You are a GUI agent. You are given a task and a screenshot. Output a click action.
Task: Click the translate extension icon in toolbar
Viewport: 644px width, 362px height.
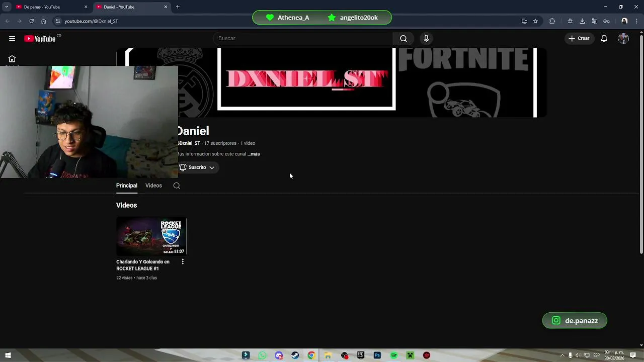coord(594,21)
